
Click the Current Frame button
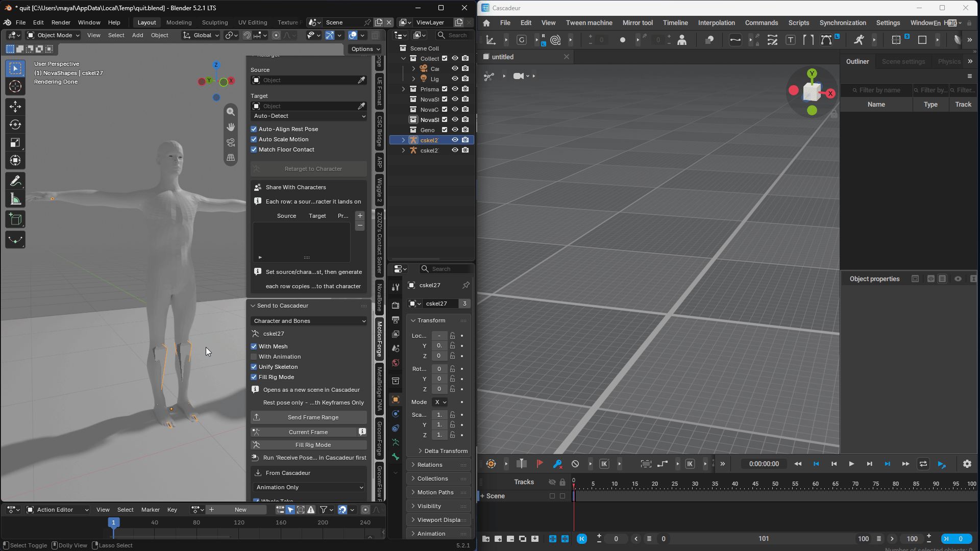(x=304, y=432)
